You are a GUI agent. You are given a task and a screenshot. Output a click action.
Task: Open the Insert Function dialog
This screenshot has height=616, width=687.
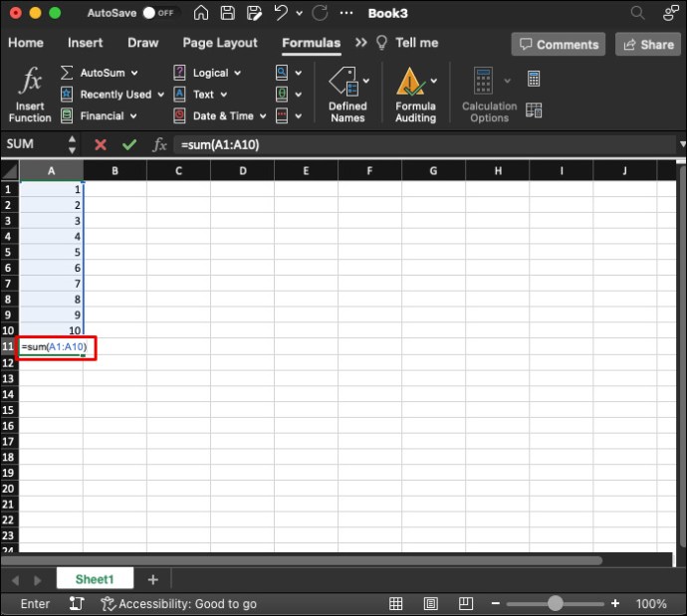(x=30, y=95)
